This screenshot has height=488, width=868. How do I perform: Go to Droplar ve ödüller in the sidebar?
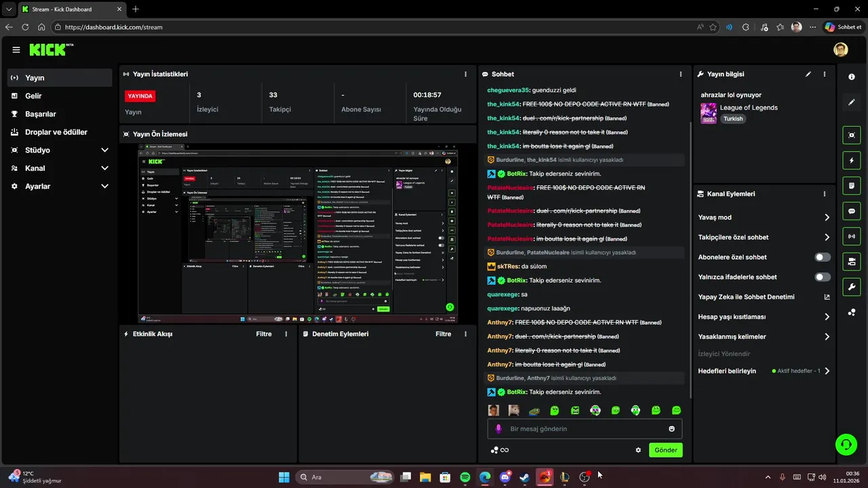click(60, 132)
